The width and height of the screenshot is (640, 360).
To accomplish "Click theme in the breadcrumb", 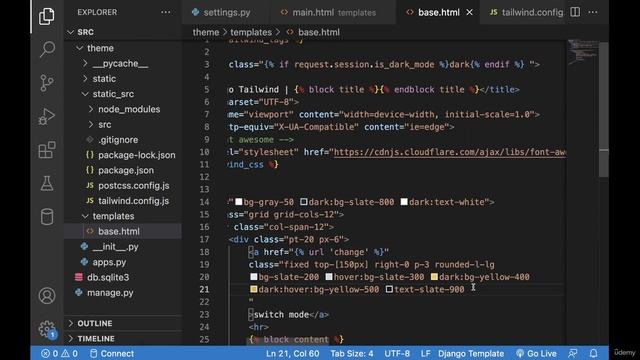I will (x=206, y=32).
